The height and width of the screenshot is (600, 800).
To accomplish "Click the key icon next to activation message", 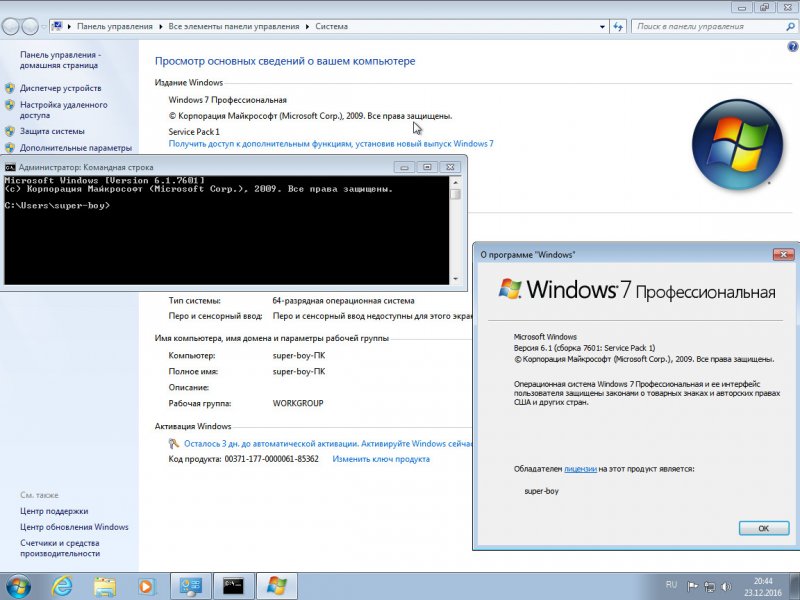I will (x=174, y=443).
